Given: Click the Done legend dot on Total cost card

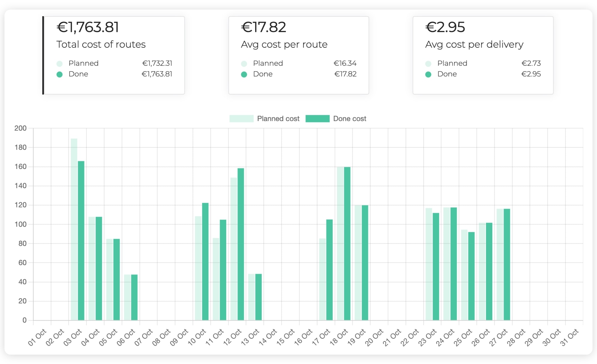Looking at the screenshot, I should coord(60,74).
